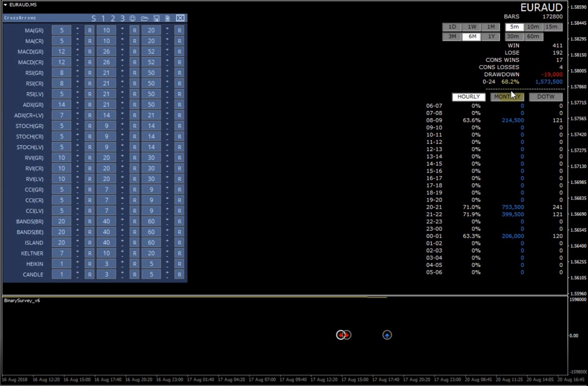Click the ADX(CR+LV) value 21 field

tap(151, 115)
